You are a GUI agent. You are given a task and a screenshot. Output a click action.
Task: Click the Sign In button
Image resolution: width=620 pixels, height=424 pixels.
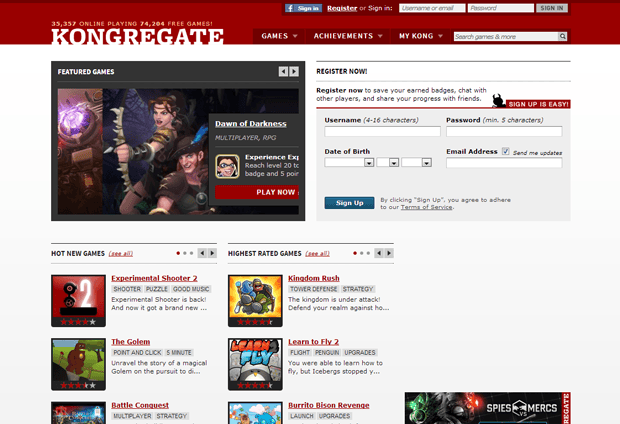(552, 8)
